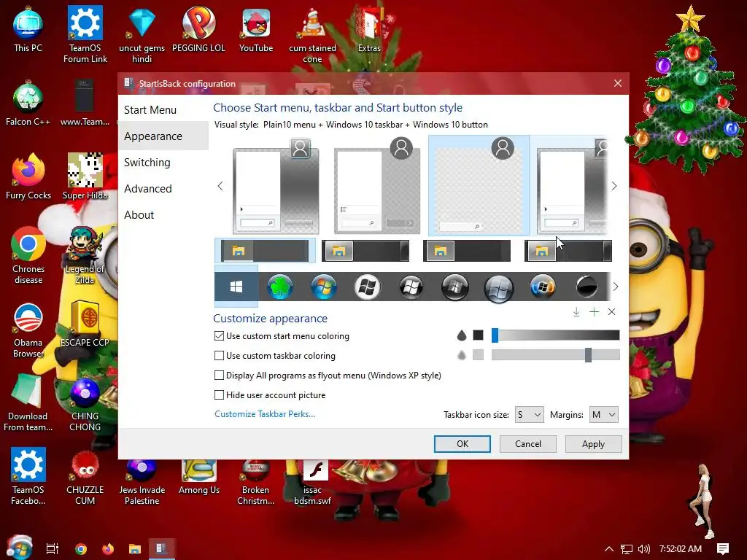Click the start menu color black swatch
The image size is (747, 560).
[478, 335]
